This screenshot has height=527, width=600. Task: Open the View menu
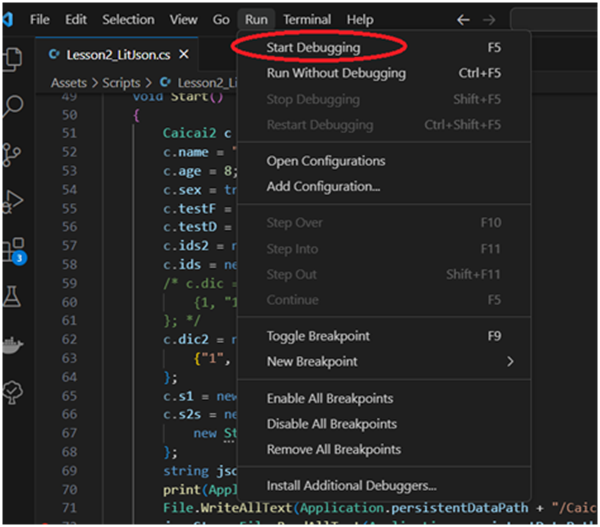184,20
